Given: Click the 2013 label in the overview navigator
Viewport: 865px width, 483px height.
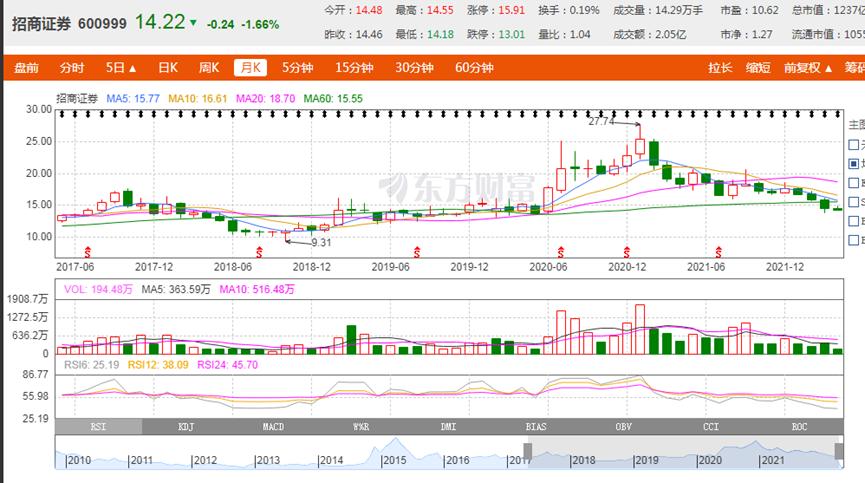Looking at the screenshot, I should pyautogui.click(x=268, y=460).
